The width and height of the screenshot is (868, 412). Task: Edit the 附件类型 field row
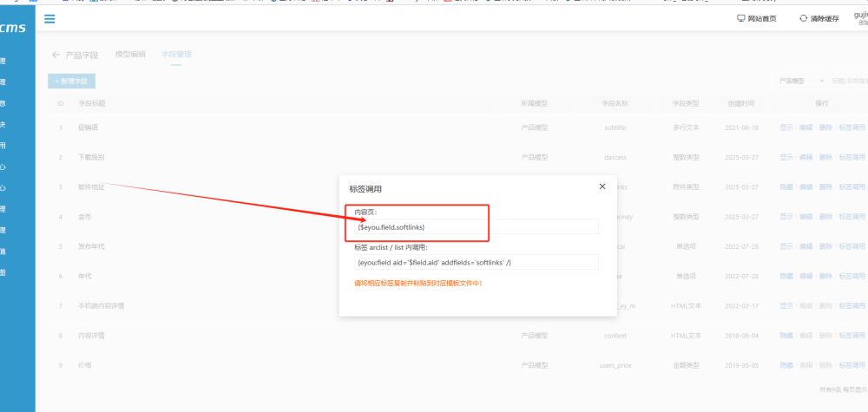point(806,187)
